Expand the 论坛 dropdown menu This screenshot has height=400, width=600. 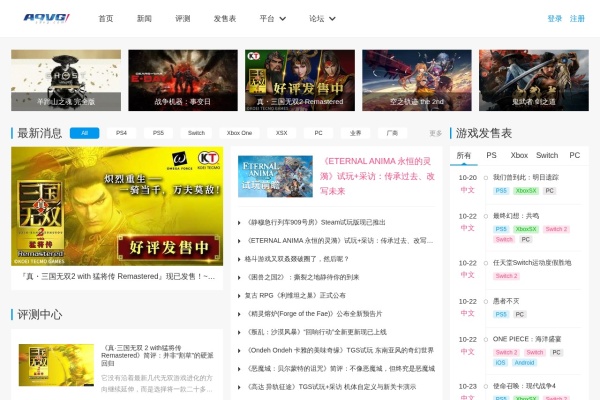322,18
